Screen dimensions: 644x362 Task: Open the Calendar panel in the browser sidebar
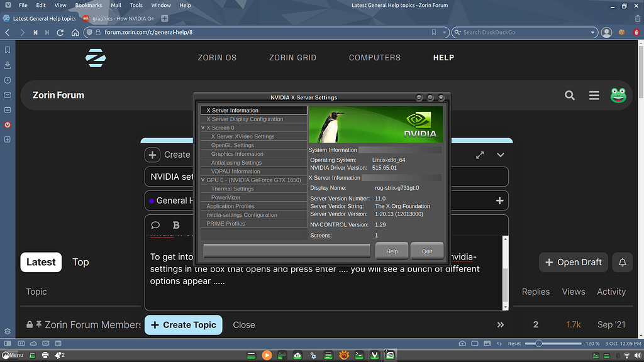pos(8,110)
